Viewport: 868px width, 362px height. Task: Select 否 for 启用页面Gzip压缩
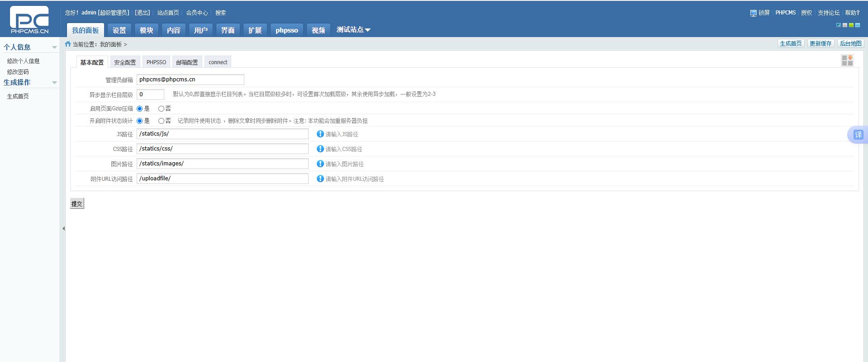click(161, 109)
